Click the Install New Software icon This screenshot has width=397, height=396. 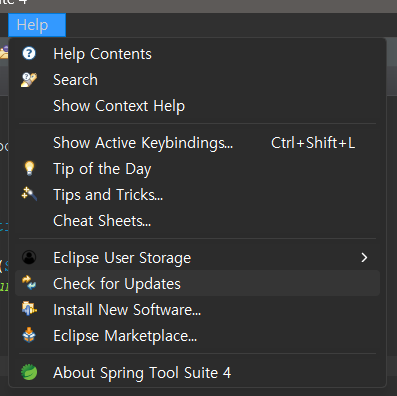coord(29,309)
